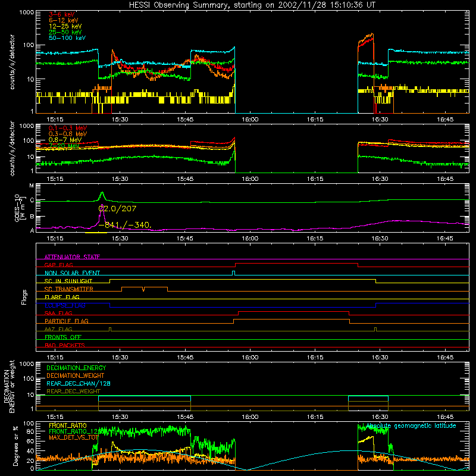
Task: Click the 'GOES-10 [W m-2]' axis label
Action: (20, 208)
